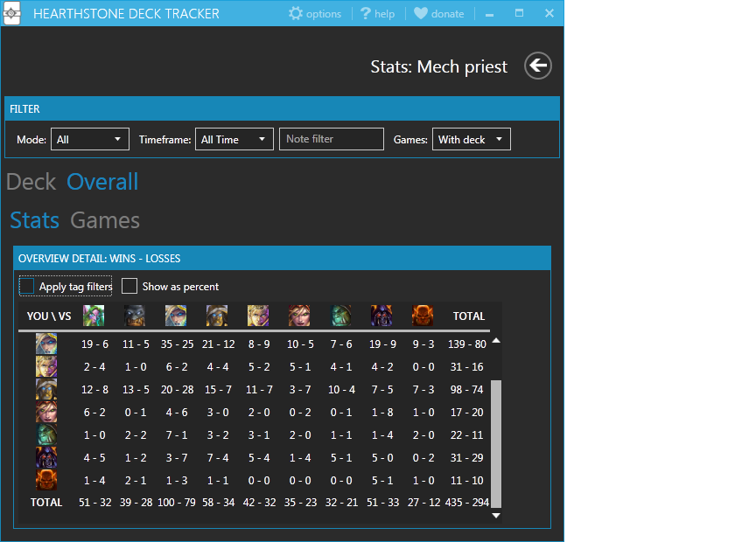Click scrollbar down arrow of stats table
Screen dimensions: 756x542
click(x=495, y=516)
